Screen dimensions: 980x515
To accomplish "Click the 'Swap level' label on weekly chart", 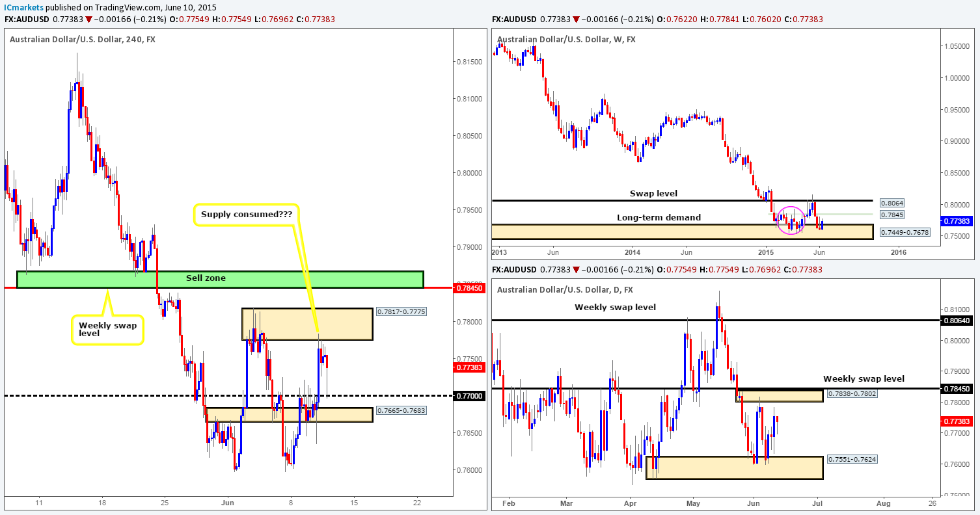I will pos(652,194).
